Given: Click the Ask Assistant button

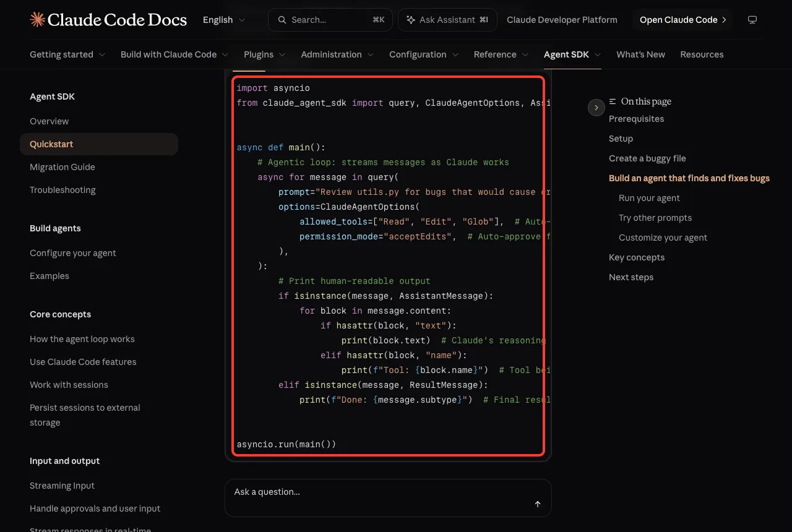Looking at the screenshot, I should (x=447, y=20).
